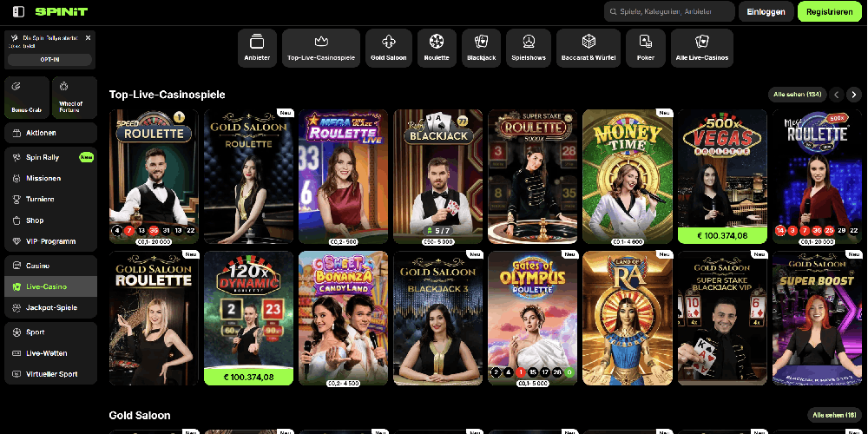Select the Anbieter category icon
868x434 pixels.
pos(257,48)
